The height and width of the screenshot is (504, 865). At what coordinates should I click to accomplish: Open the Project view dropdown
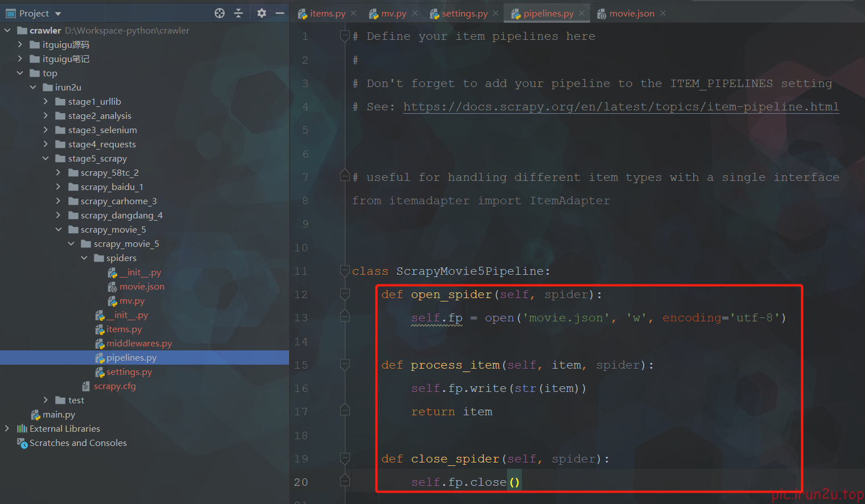coord(58,14)
